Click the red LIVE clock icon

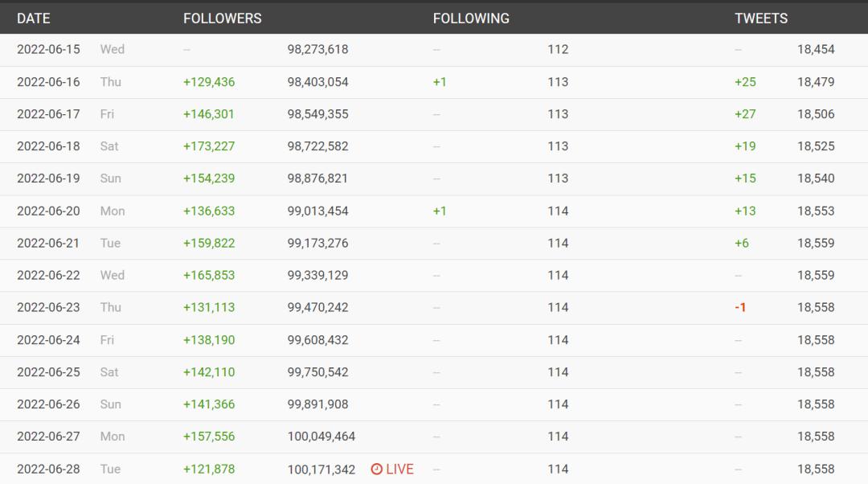click(376, 469)
